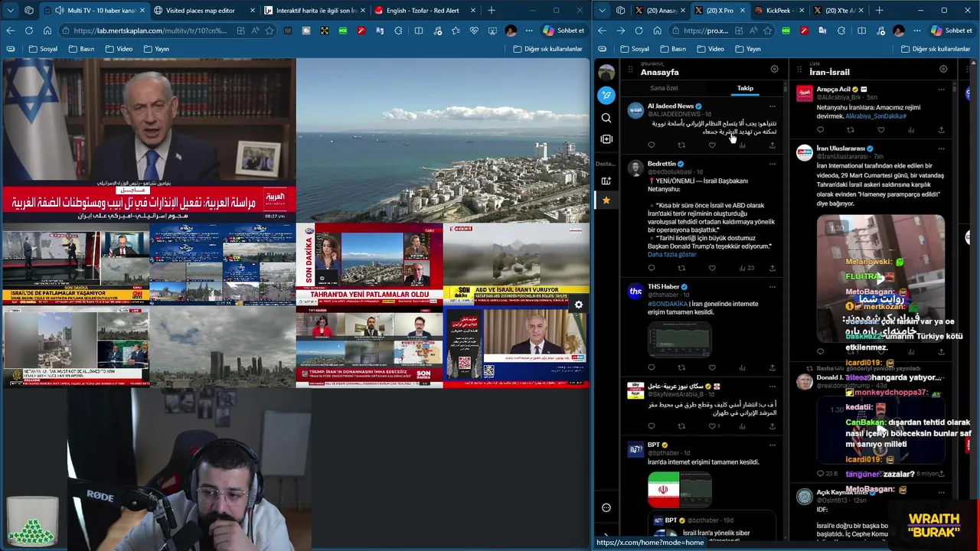Go home in left browser toolbar
Viewport: 980px width, 551px height.
click(47, 31)
